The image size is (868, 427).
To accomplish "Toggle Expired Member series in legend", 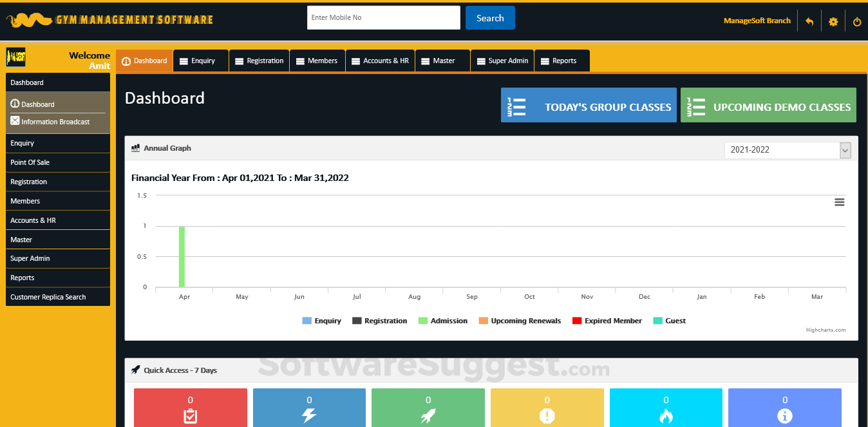I will tap(607, 321).
